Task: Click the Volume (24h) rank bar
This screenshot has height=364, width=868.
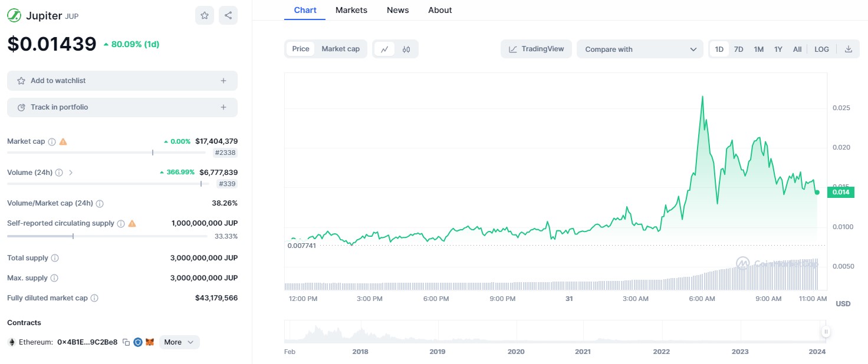Action: tap(107, 184)
